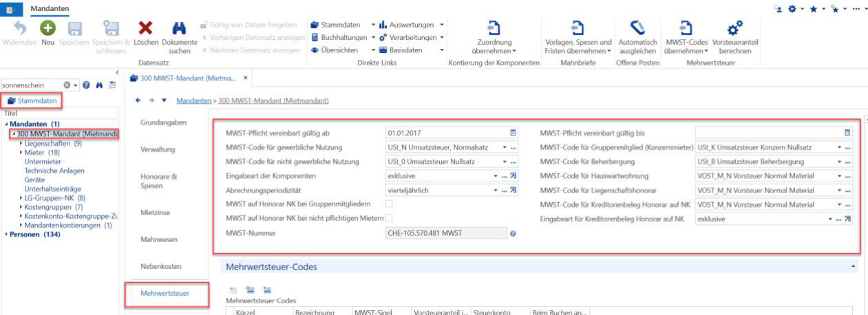
Task: Click the sonnenschein search input field
Action: [x=32, y=85]
